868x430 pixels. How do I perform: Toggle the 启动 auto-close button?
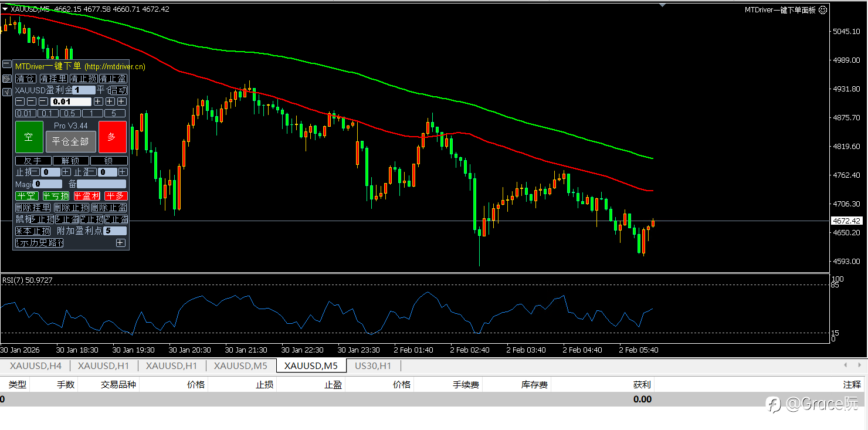click(x=119, y=90)
